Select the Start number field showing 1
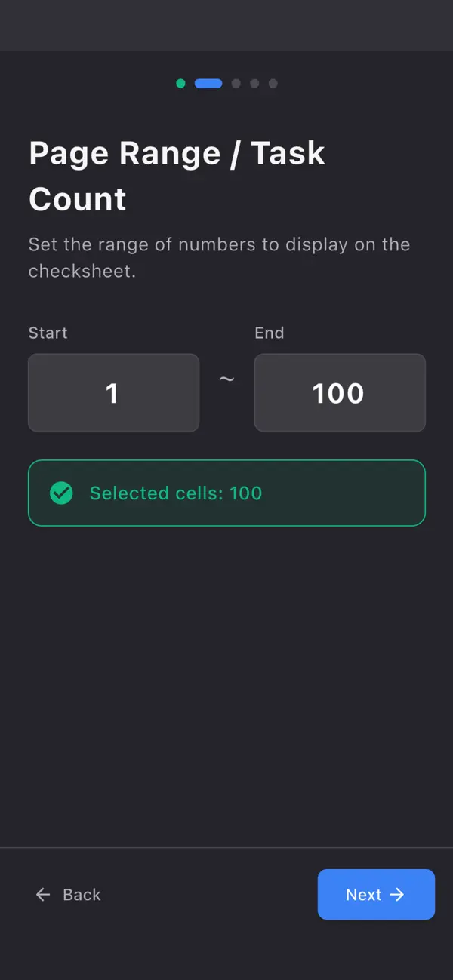 point(113,392)
